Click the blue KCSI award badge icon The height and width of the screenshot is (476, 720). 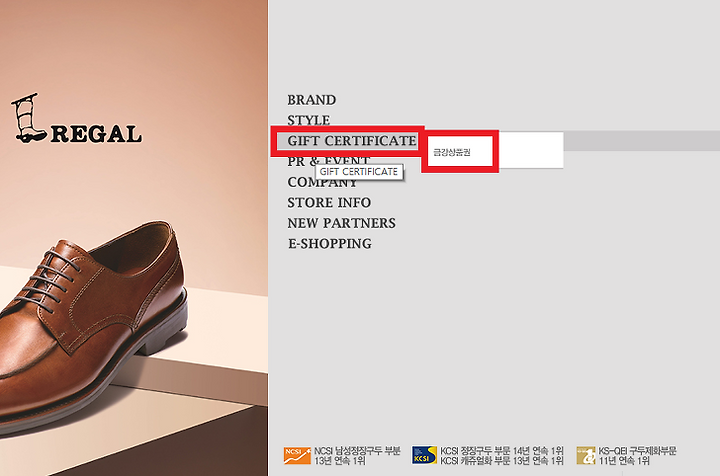(x=424, y=455)
